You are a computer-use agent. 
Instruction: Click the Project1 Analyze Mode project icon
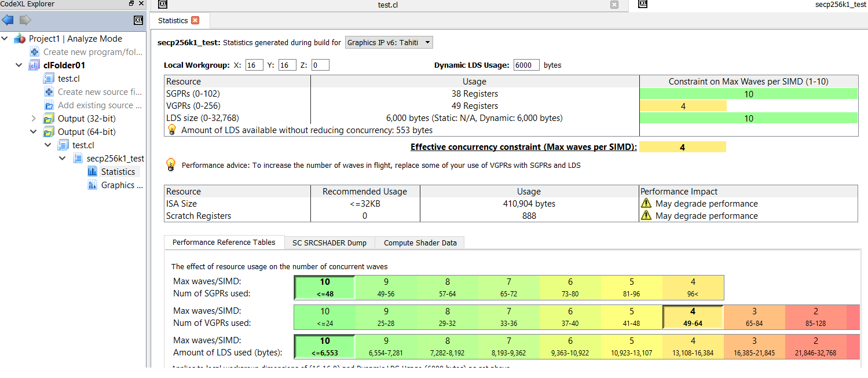(x=20, y=39)
